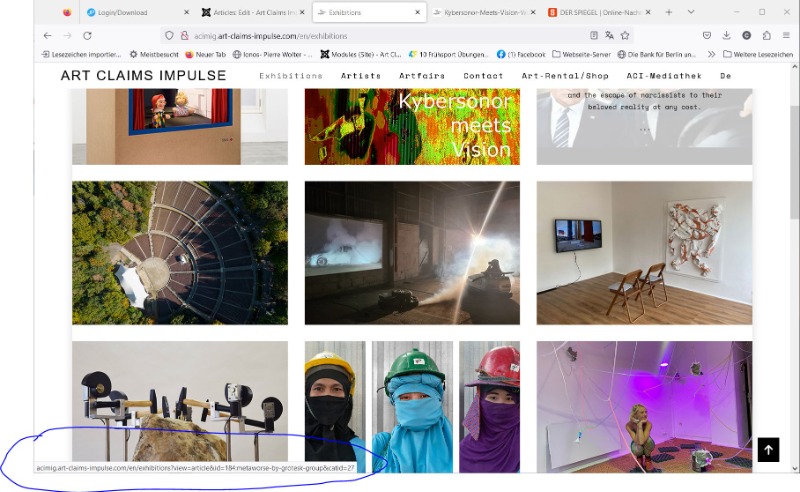Open the Artists menu item
This screenshot has width=800, height=492.
[361, 76]
